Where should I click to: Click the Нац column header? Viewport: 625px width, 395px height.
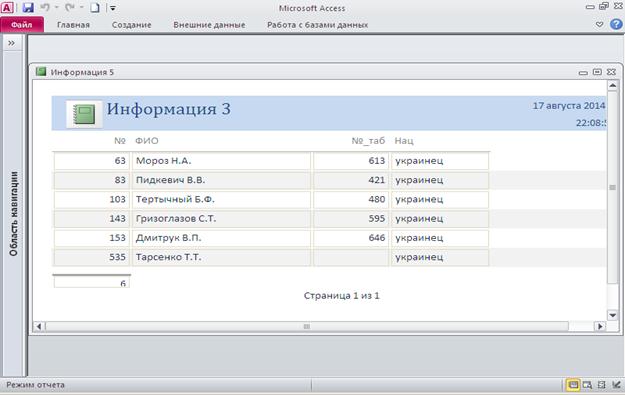click(404, 141)
